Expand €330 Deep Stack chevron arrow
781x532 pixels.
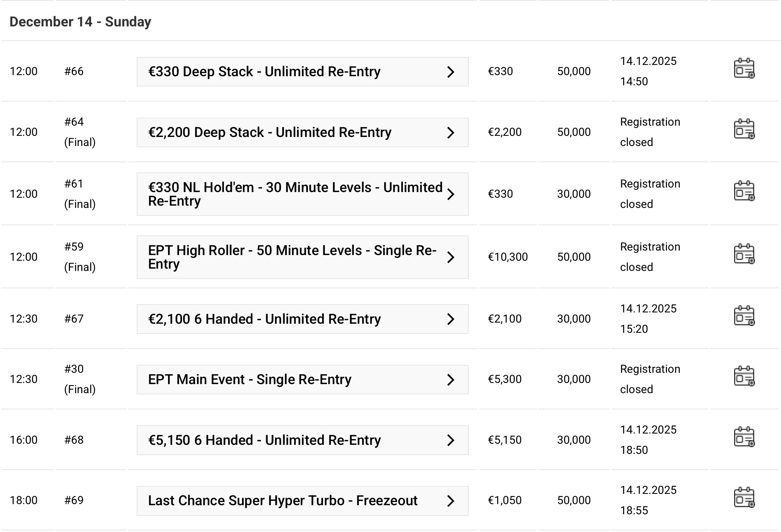[x=450, y=72]
